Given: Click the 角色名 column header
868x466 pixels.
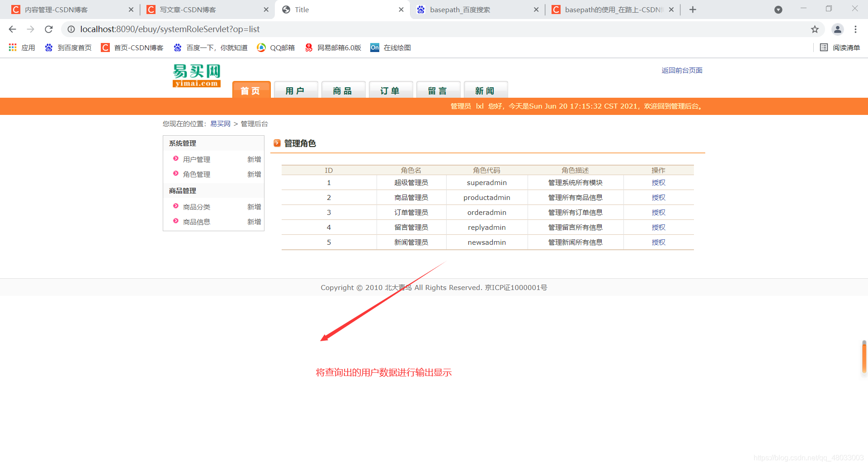Looking at the screenshot, I should [x=411, y=170].
